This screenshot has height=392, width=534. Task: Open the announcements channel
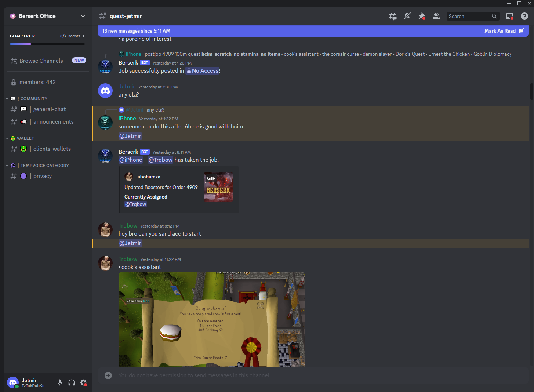tap(48, 122)
